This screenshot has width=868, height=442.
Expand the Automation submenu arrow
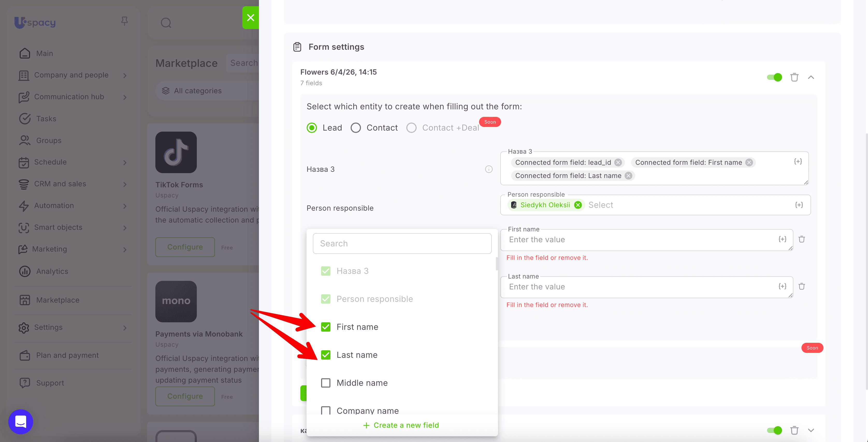tap(125, 206)
